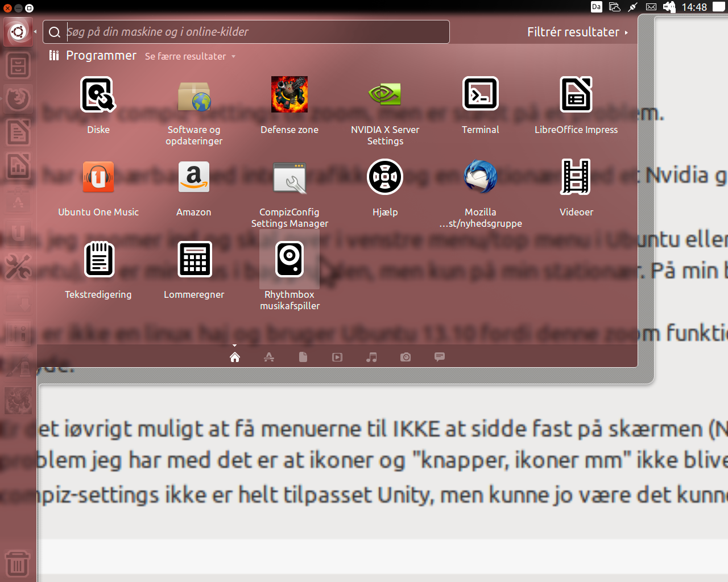Screen dimensions: 728x582
Task: Open LibreOffice Calc from launcher
Action: pyautogui.click(x=18, y=166)
